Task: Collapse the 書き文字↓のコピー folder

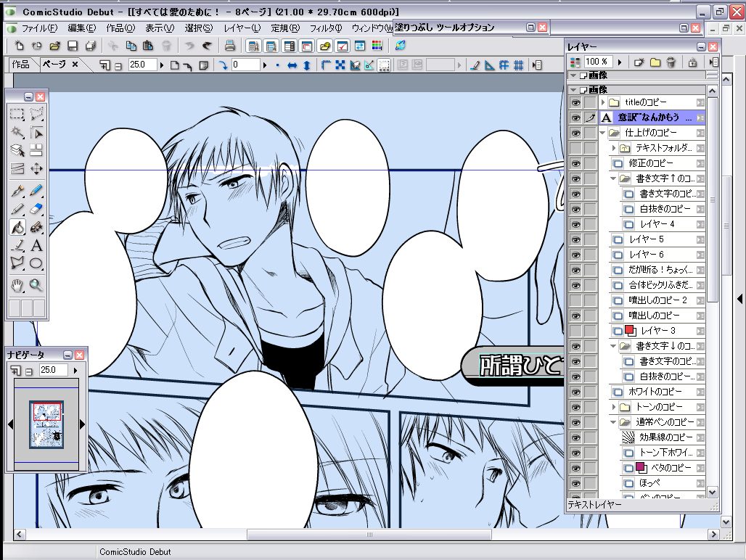Action: 613,345
